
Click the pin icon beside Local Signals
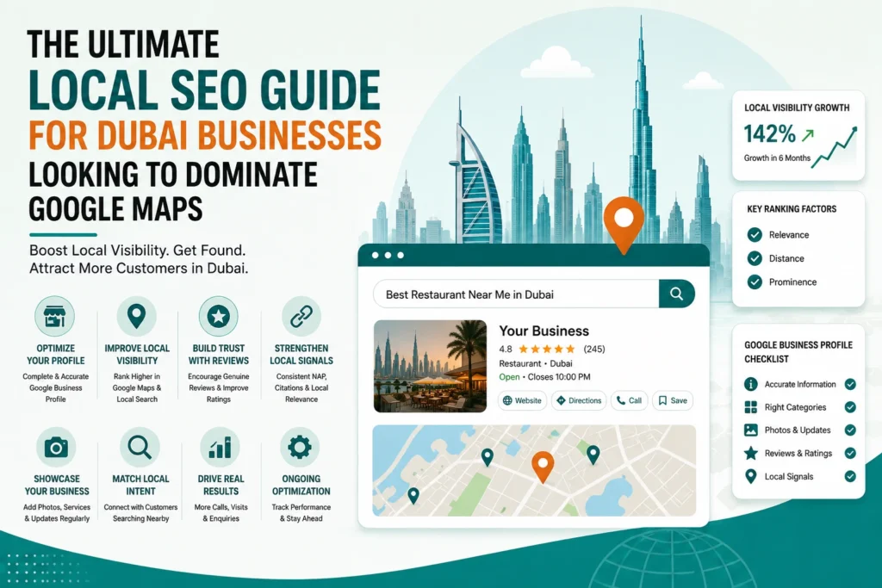[x=750, y=477]
